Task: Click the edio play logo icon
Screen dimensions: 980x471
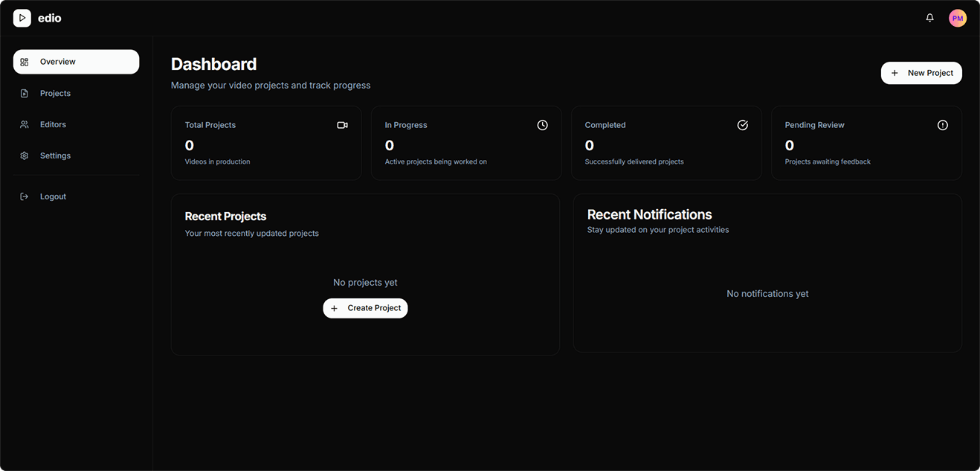Action: click(x=22, y=17)
